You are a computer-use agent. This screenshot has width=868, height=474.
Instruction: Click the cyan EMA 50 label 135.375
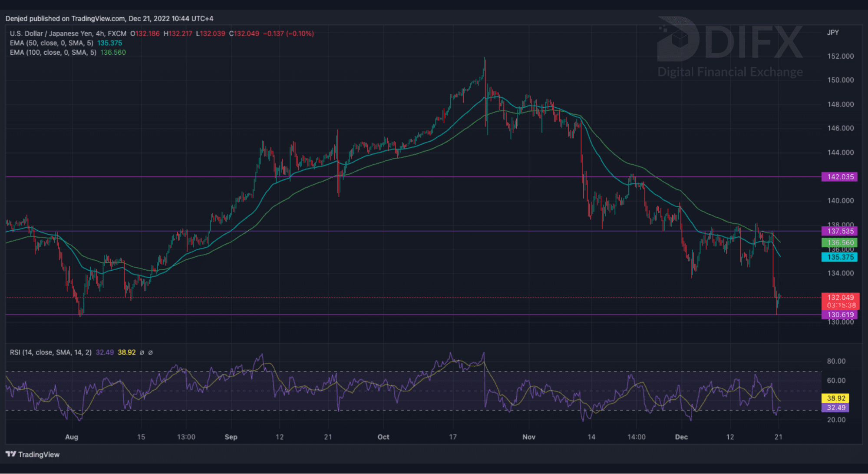(x=839, y=257)
